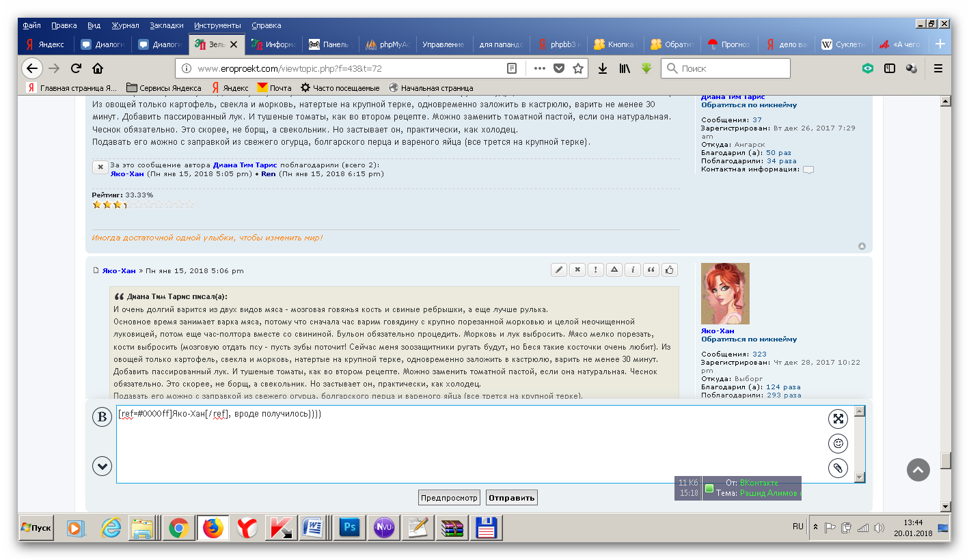The image size is (969, 560).
Task: Open Яко-Хан author link in post header
Action: click(119, 270)
